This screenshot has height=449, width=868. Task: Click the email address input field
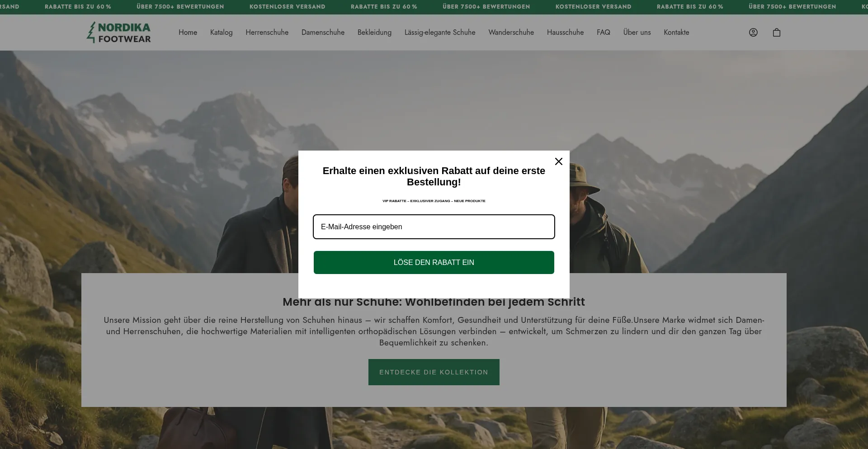434,227
